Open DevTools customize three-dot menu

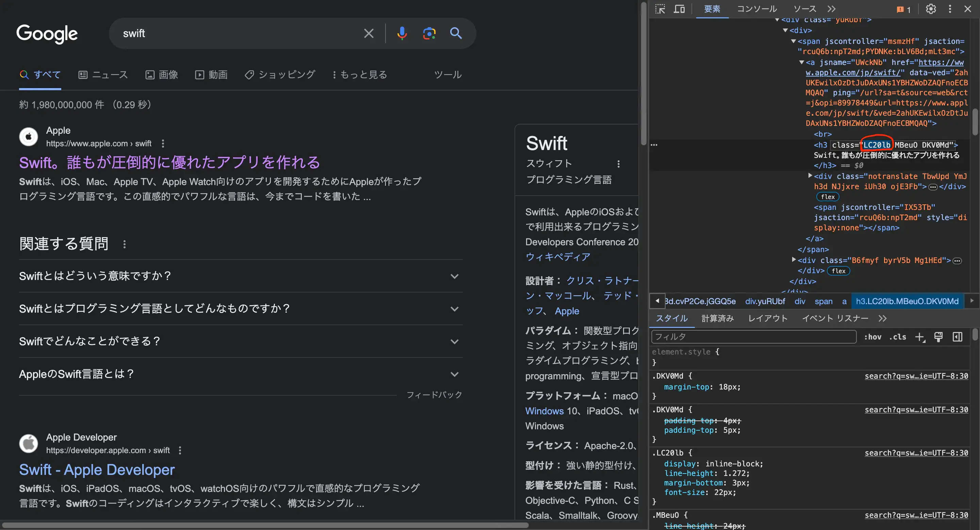click(950, 9)
